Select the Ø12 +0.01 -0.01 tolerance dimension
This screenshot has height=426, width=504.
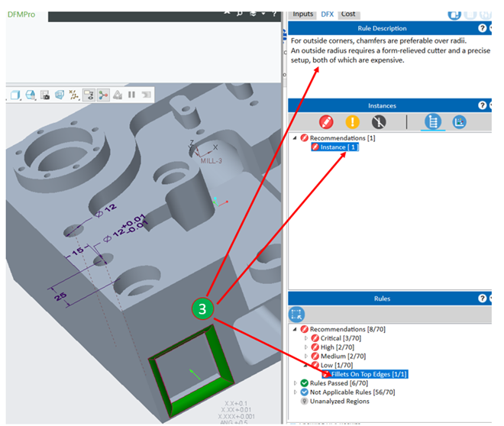[x=125, y=227]
